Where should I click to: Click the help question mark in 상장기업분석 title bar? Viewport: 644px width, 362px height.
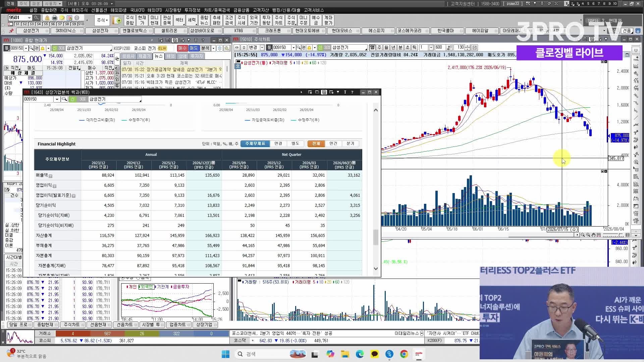coord(352,92)
